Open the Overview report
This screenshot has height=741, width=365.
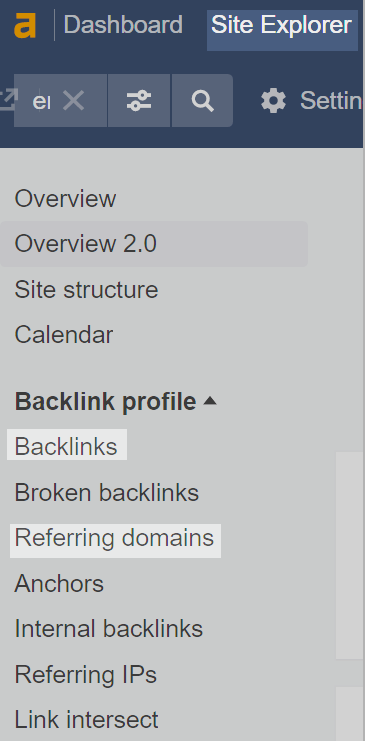(x=65, y=198)
